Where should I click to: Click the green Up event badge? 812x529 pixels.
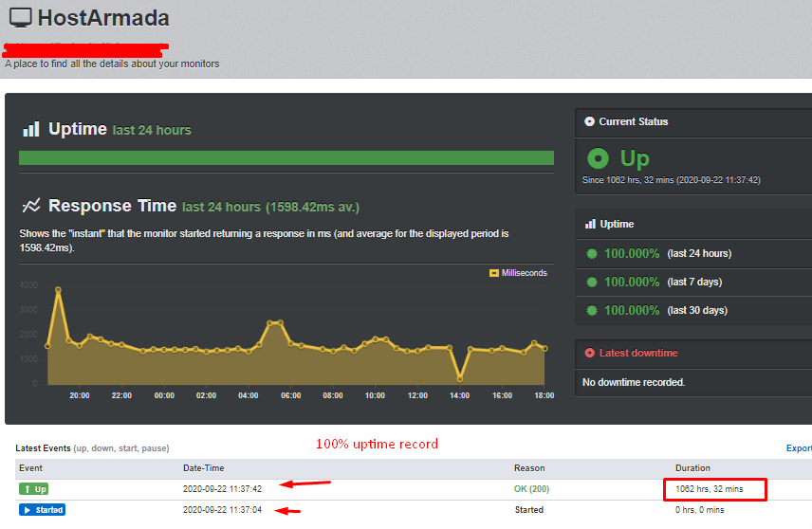coord(33,489)
